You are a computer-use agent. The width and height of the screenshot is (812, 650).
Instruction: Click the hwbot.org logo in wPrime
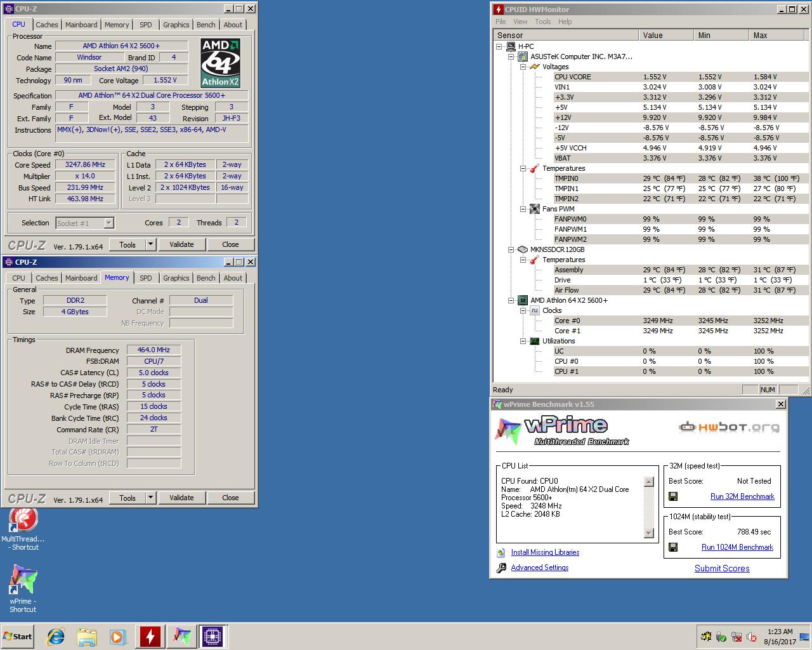[x=730, y=427]
